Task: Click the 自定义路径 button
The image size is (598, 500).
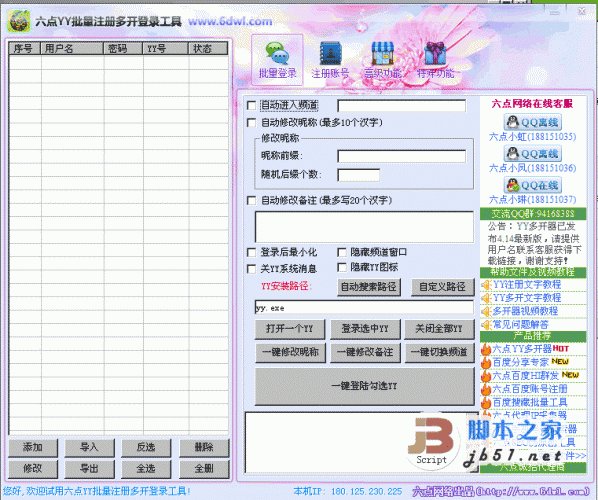Action: (x=442, y=287)
